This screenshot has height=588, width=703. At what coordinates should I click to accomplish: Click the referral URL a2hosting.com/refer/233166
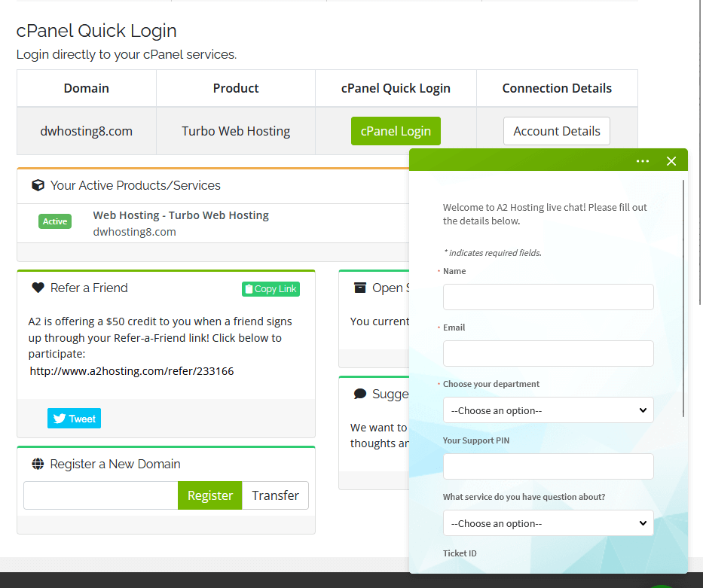[x=132, y=371]
